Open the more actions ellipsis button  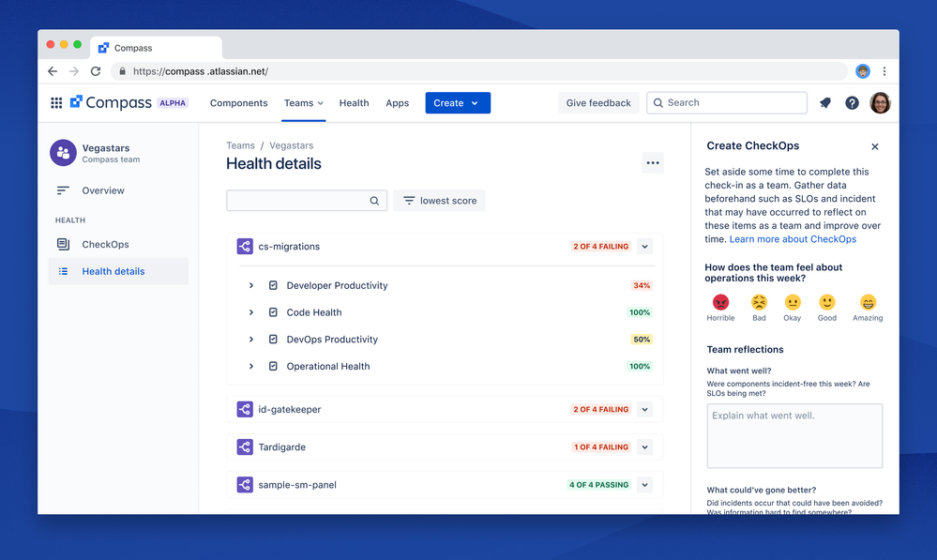(653, 162)
